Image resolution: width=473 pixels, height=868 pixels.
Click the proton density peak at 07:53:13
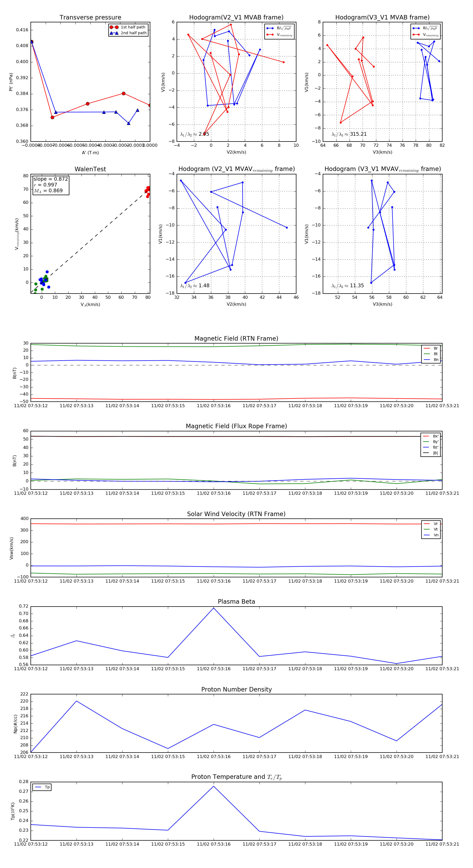[76, 701]
